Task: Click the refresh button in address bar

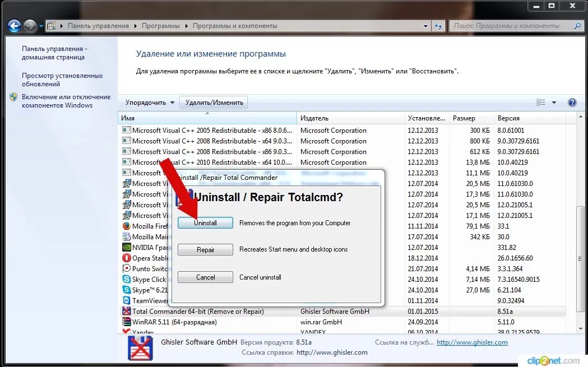Action: 438,26
